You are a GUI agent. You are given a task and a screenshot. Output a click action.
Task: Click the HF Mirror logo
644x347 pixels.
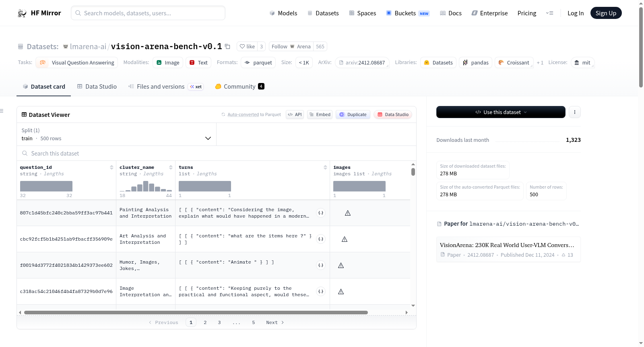39,13
